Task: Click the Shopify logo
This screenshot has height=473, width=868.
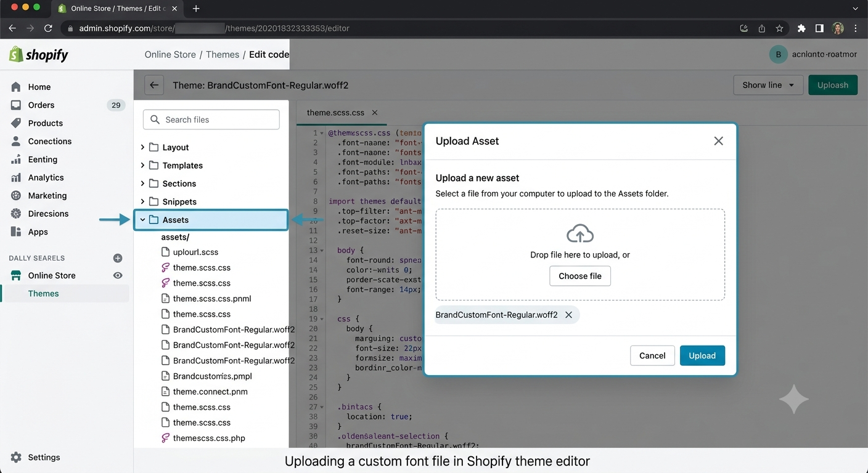Action: tap(39, 55)
